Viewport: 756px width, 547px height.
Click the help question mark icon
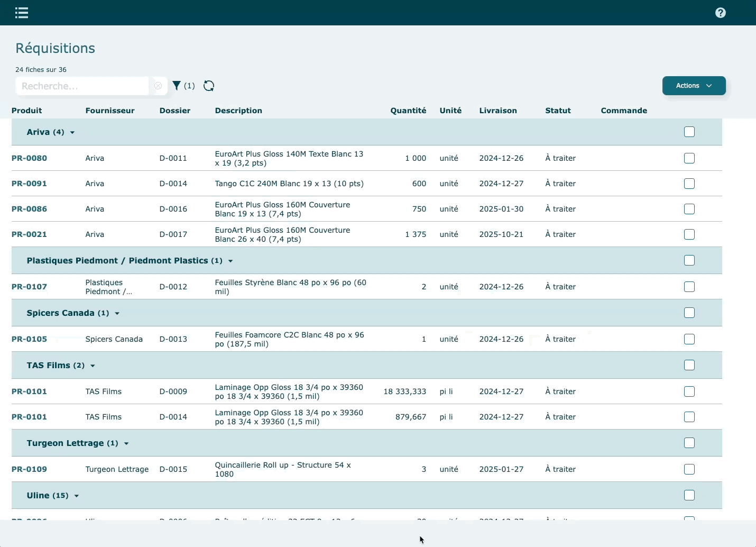720,13
